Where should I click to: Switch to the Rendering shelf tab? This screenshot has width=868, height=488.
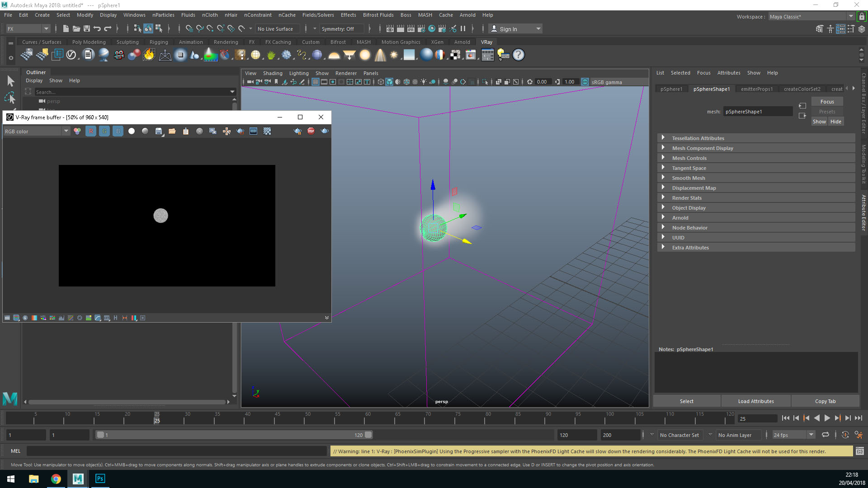(x=226, y=42)
